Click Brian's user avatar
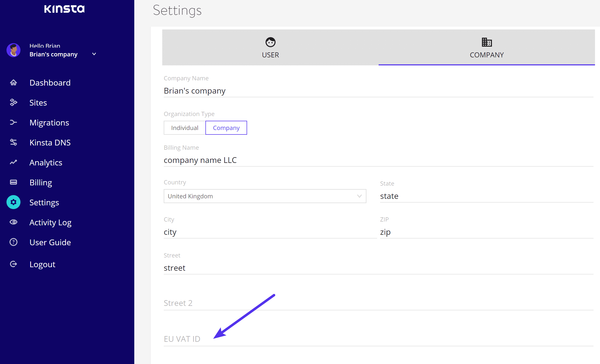The image size is (600, 364). click(x=13, y=50)
